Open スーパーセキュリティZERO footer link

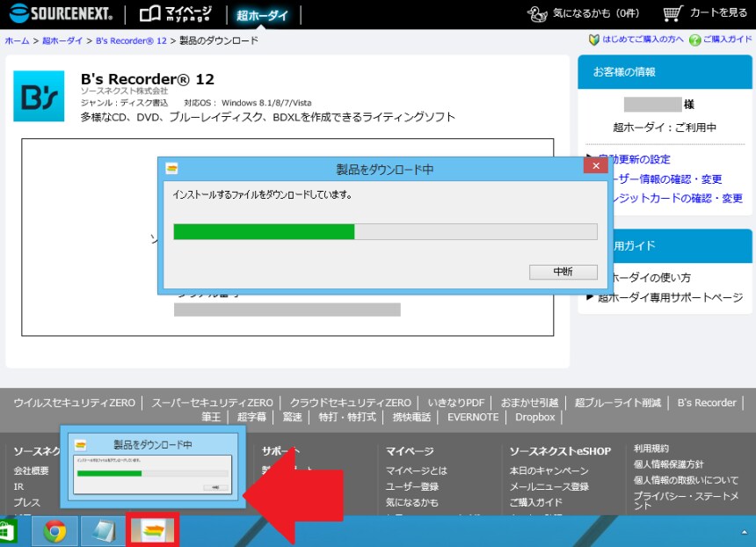coord(212,403)
